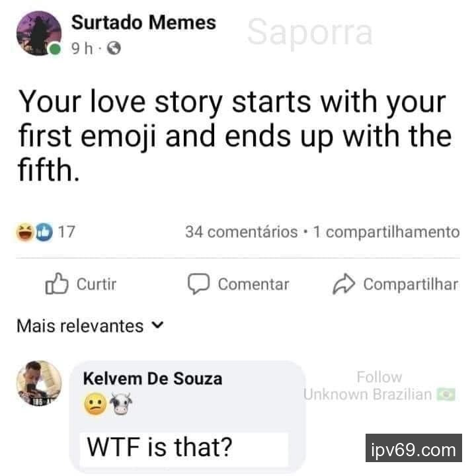Click the thumbs-up icon on Curtir
Image resolution: width=476 pixels, height=476 pixels.
(x=57, y=284)
